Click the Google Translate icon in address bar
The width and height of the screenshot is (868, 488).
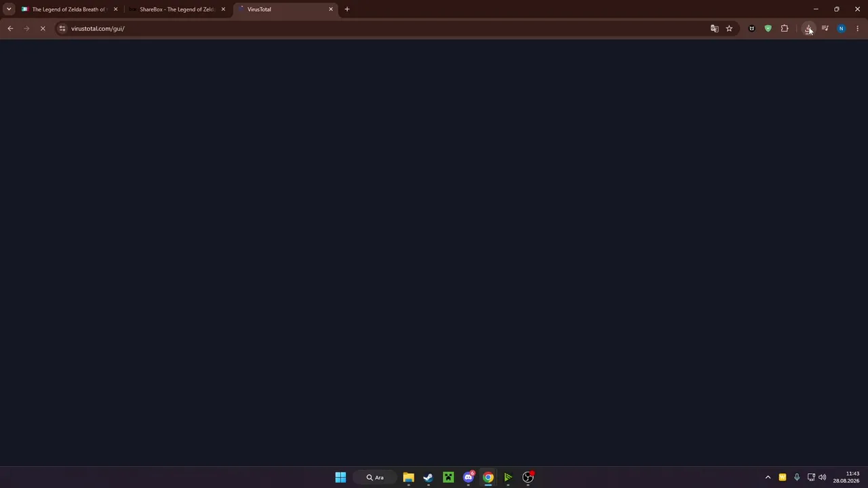(x=714, y=28)
